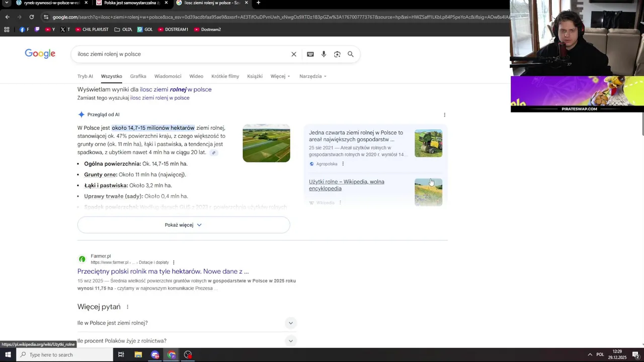This screenshot has width=644, height=362.
Task: Open the Facebook bookmark
Action: (x=24, y=30)
